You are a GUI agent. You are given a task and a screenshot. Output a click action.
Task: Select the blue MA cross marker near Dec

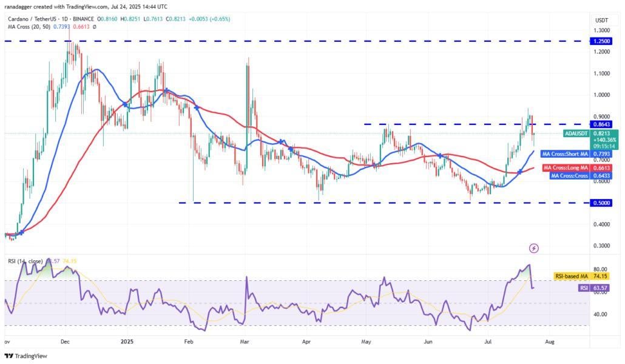125,104
